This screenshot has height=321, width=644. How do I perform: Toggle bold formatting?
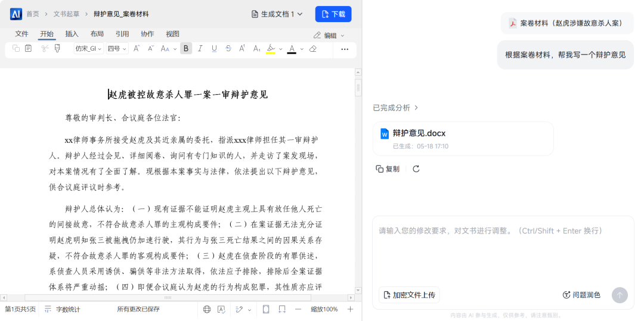pyautogui.click(x=186, y=49)
